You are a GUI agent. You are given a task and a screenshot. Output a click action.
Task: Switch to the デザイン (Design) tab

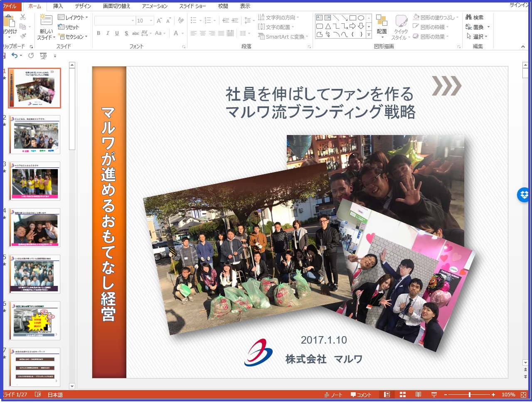tap(83, 6)
